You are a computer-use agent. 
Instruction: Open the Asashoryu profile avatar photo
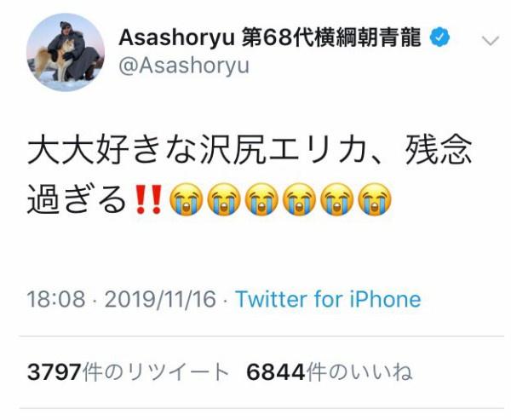pos(66,52)
